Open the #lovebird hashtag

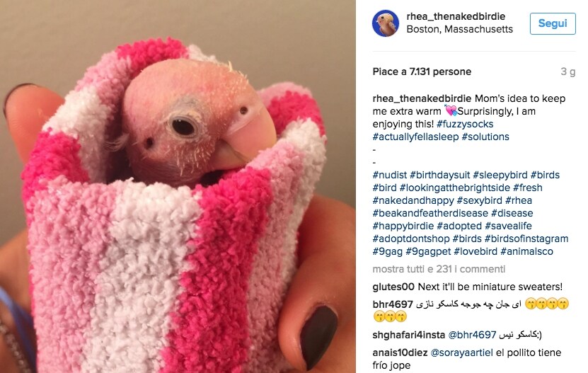coord(475,252)
